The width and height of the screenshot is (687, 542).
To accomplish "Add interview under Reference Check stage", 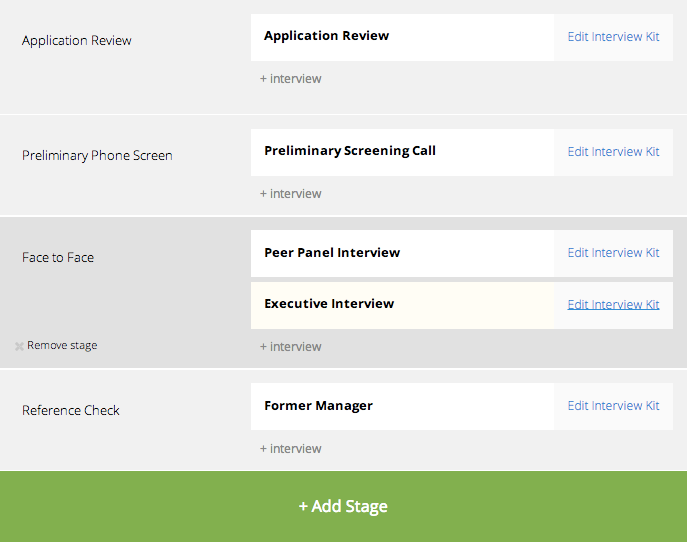I will 291,449.
